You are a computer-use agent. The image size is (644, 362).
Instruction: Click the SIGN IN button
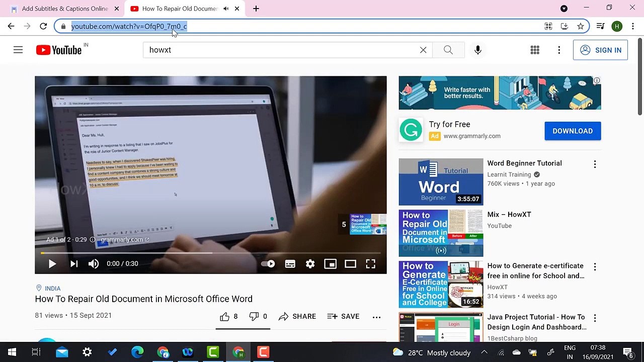click(600, 50)
